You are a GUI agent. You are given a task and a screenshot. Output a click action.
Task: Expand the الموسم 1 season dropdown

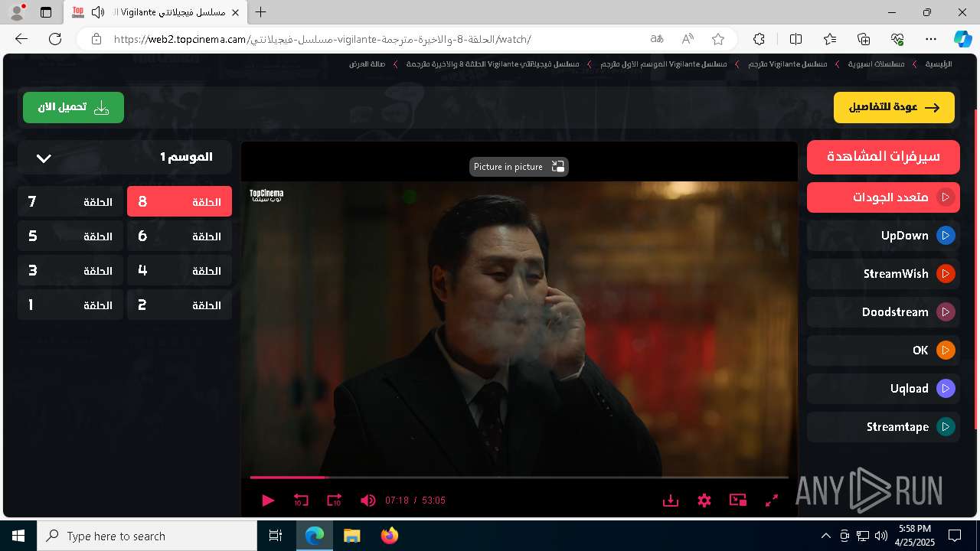coord(125,157)
